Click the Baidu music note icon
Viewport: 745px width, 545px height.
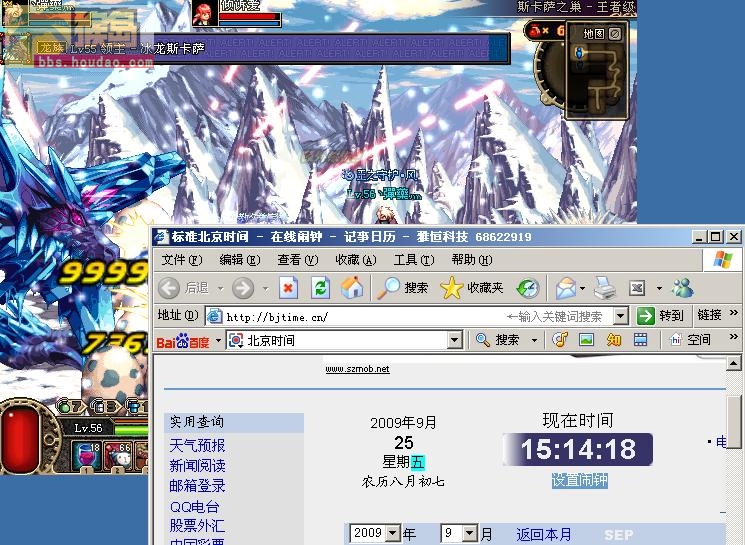click(560, 340)
